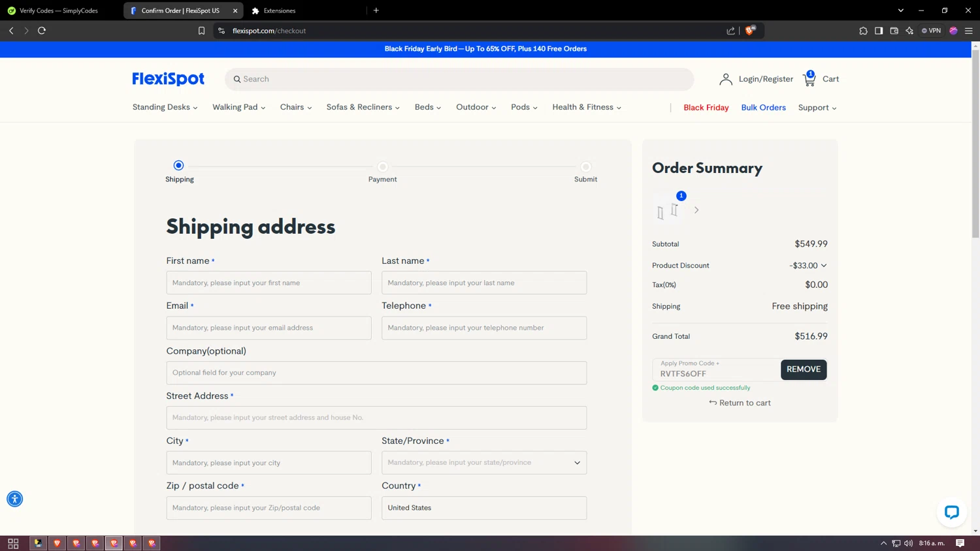Screen dimensions: 980x551
Task: Expand the Health & Fitness menu
Action: 587,107
